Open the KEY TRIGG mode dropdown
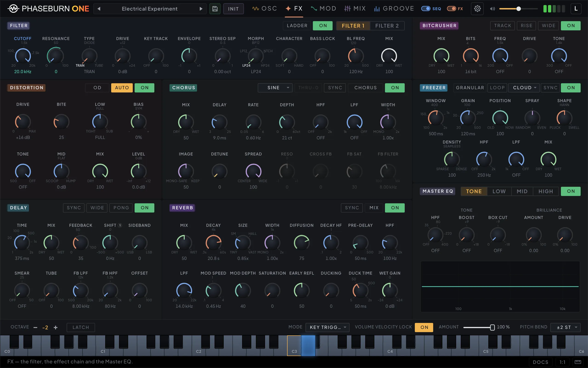 (x=327, y=327)
